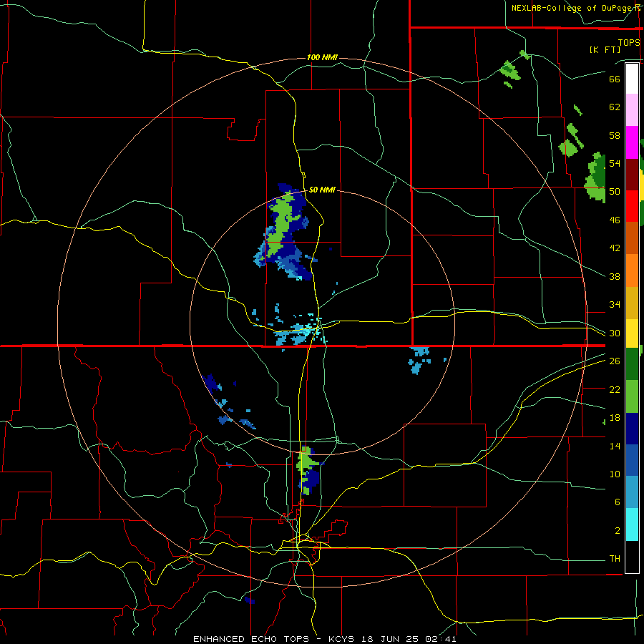Click the dark green swatch on the scale
The width and height of the screenshot is (644, 644).
[x=632, y=364]
